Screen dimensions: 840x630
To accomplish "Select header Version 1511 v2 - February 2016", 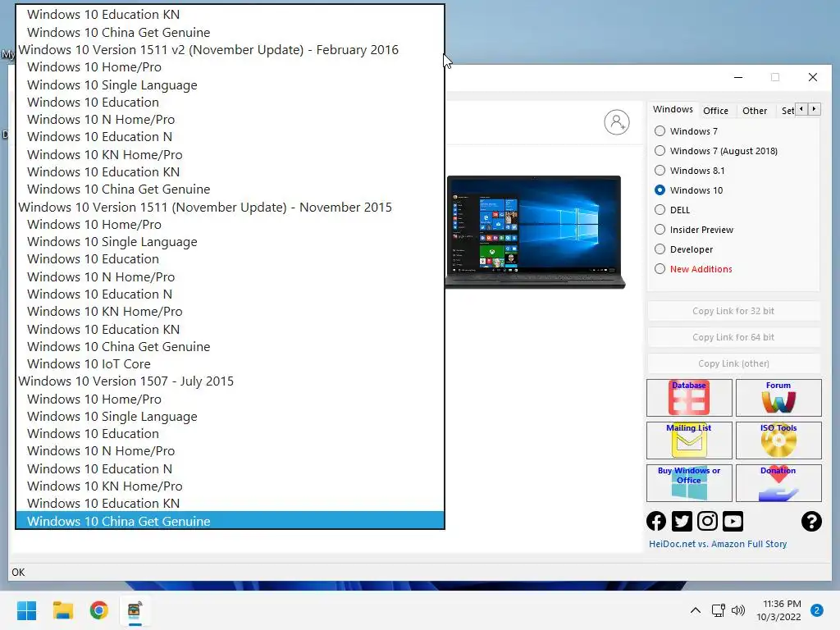I will click(231, 50).
